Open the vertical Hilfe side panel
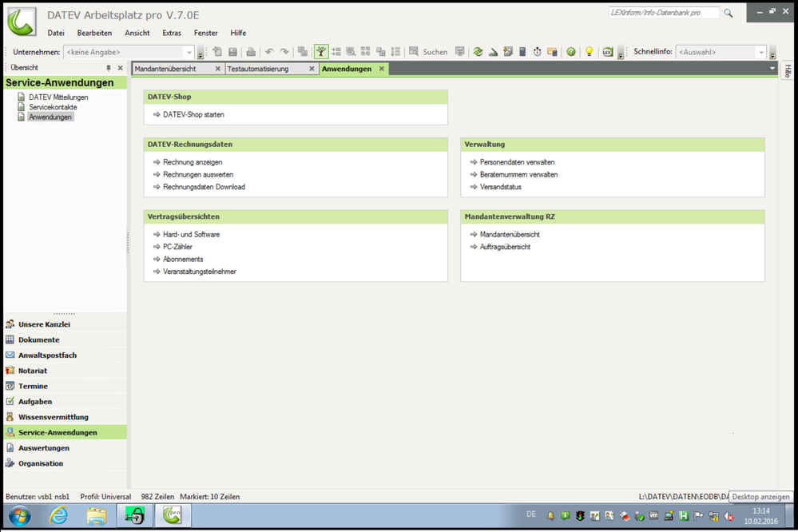 pos(788,71)
